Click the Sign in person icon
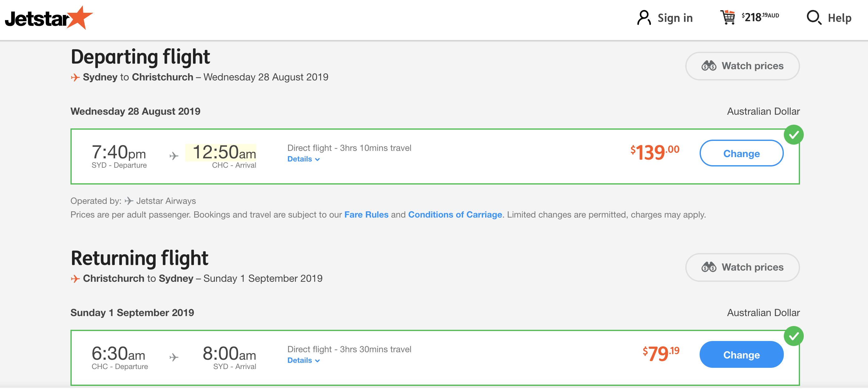The height and width of the screenshot is (389, 868). 644,18
